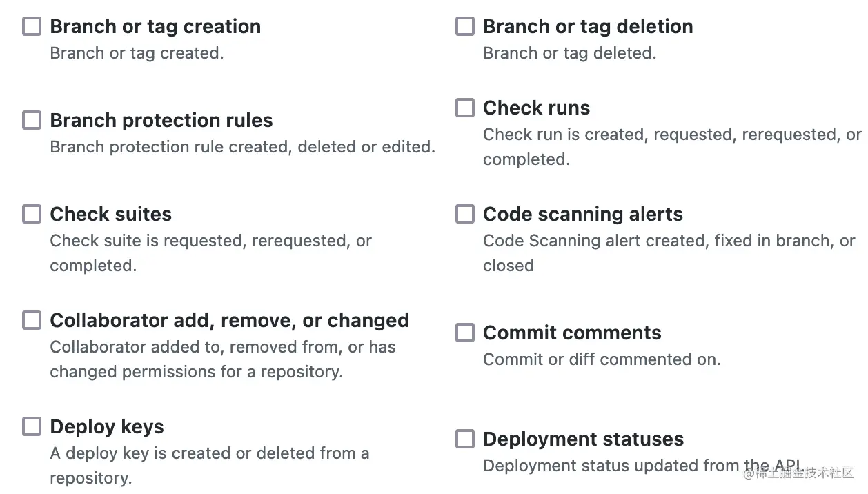Click the Deployment statuses label
The height and width of the screenshot is (494, 868).
(583, 439)
